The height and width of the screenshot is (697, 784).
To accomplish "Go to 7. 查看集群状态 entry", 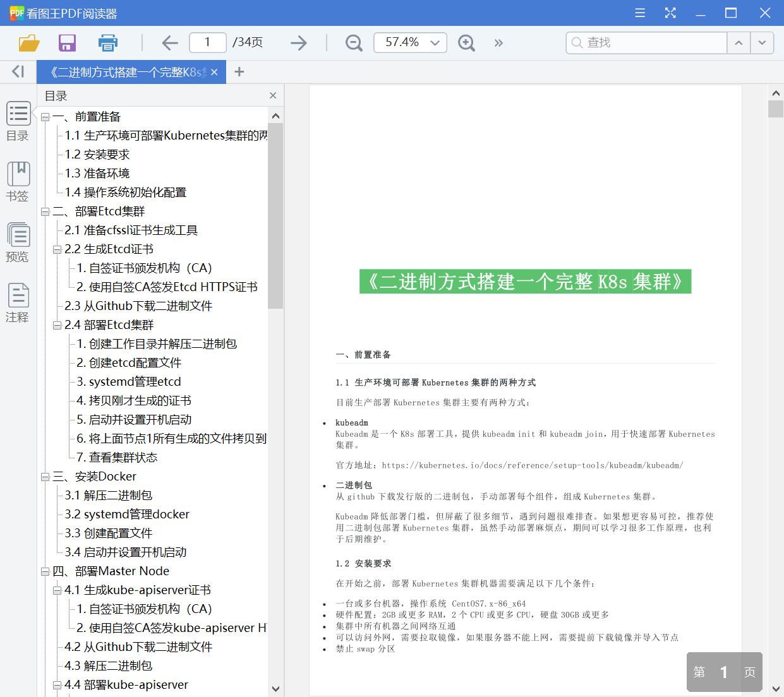I will coord(117,458).
